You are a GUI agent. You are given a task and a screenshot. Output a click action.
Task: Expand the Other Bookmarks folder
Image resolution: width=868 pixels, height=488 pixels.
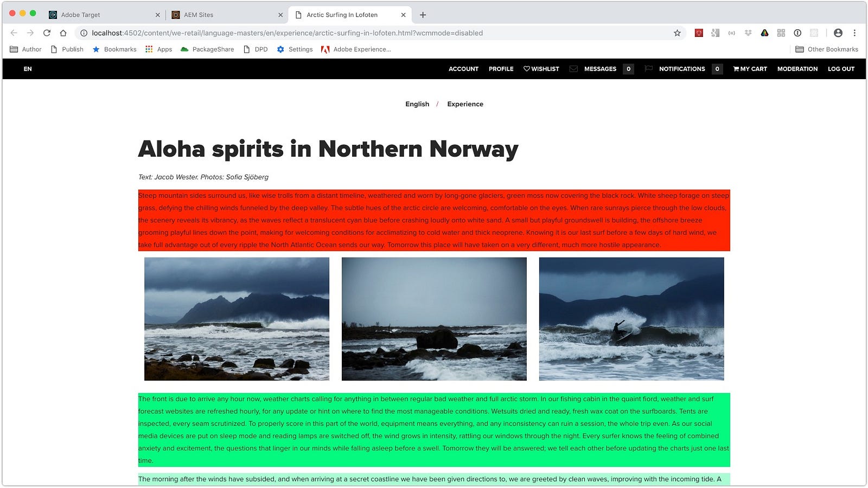(x=827, y=49)
